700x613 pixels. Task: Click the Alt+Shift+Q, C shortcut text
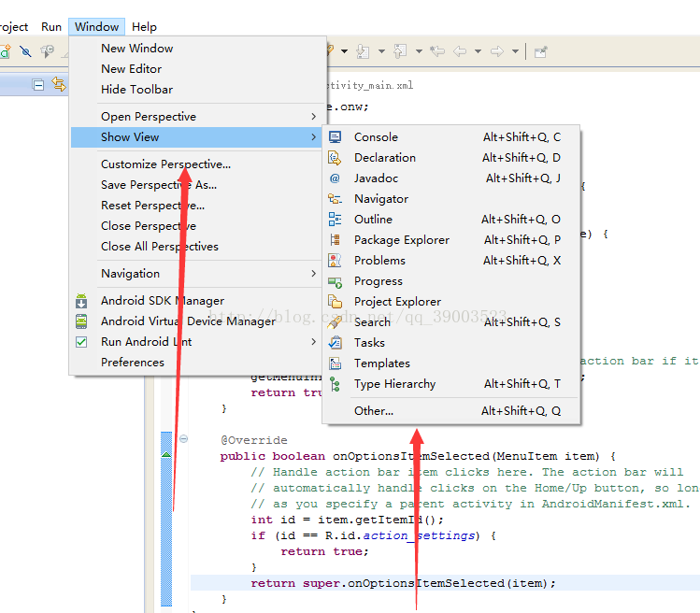(521, 137)
